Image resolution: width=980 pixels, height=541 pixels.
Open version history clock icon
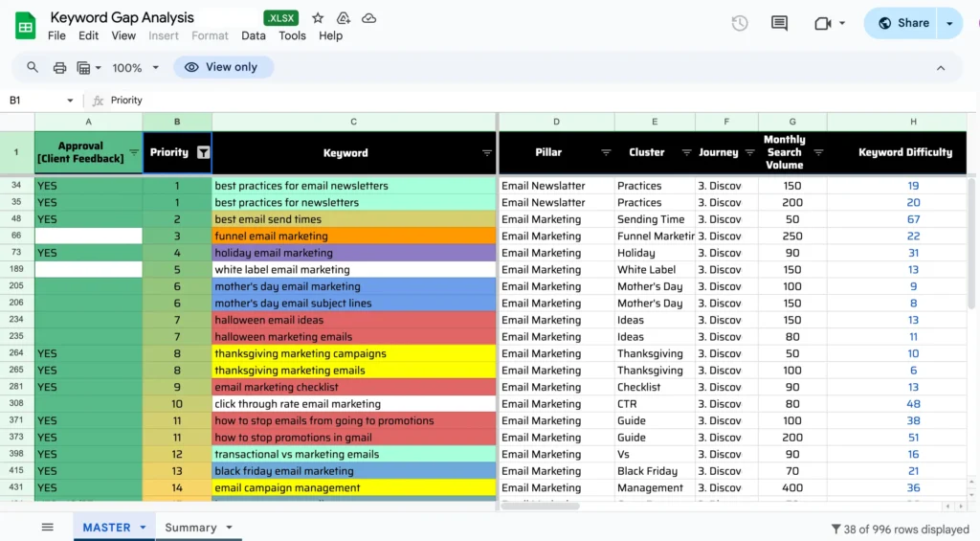(x=740, y=23)
